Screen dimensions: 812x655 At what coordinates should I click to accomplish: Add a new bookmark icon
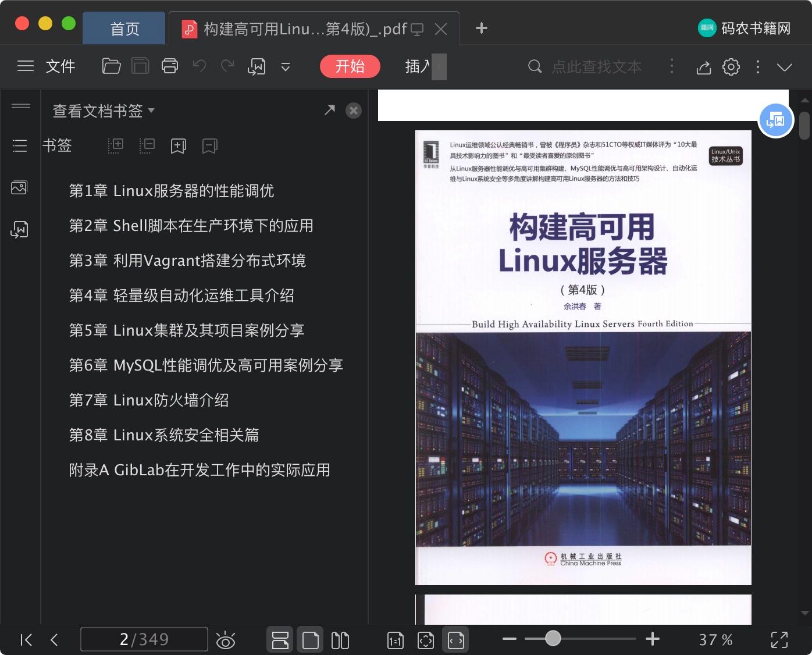(x=179, y=146)
